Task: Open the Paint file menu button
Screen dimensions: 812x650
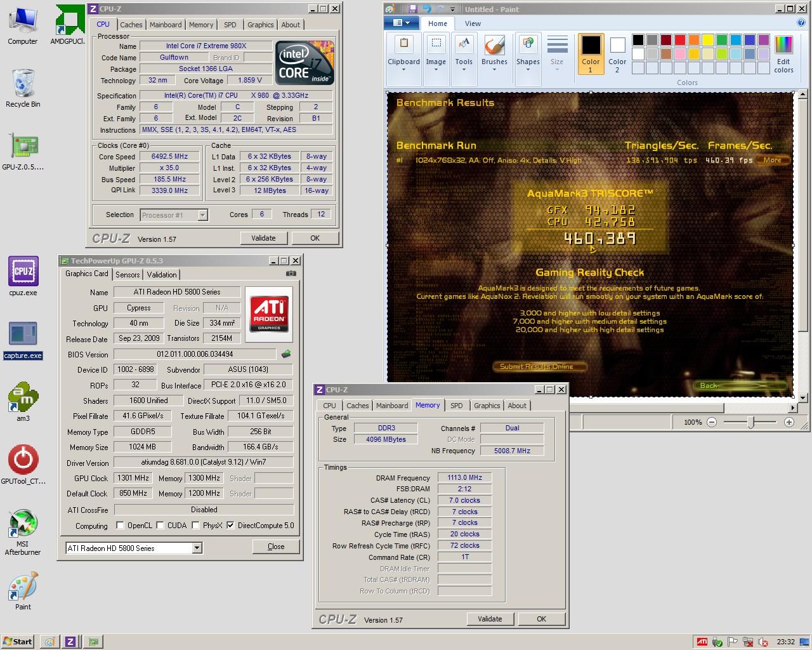Action: pos(401,23)
